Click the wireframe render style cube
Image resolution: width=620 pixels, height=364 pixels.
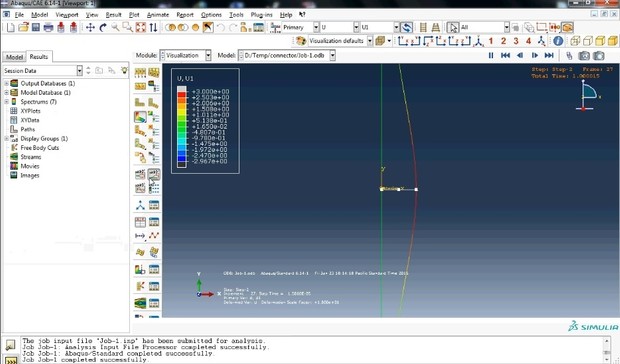(x=575, y=41)
